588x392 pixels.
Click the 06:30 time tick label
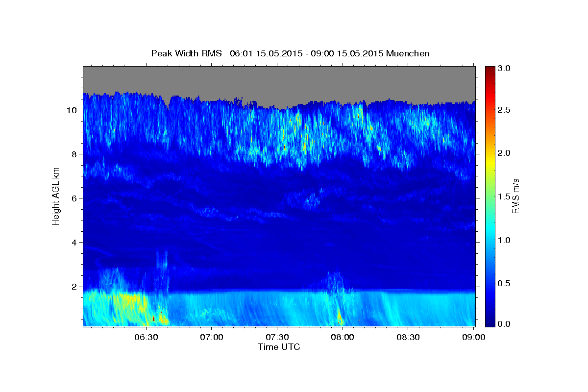(146, 337)
